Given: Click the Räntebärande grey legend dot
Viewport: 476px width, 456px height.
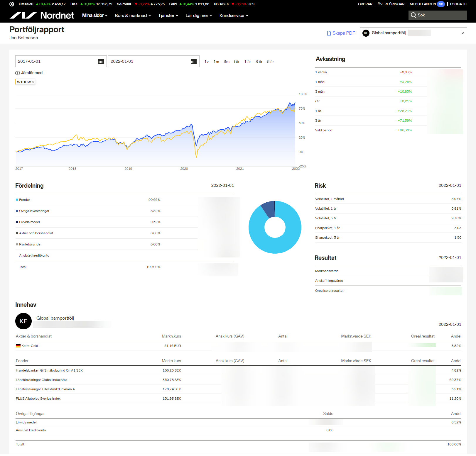Looking at the screenshot, I should (17, 244).
